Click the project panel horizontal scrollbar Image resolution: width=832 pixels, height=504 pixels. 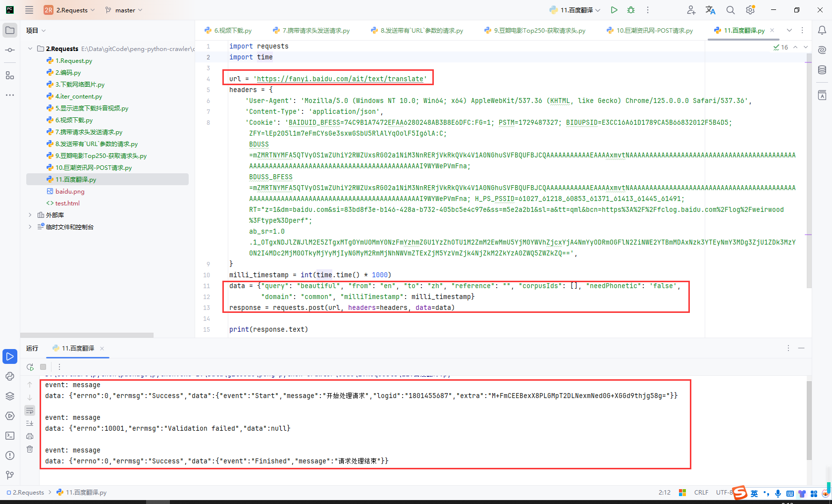87,335
